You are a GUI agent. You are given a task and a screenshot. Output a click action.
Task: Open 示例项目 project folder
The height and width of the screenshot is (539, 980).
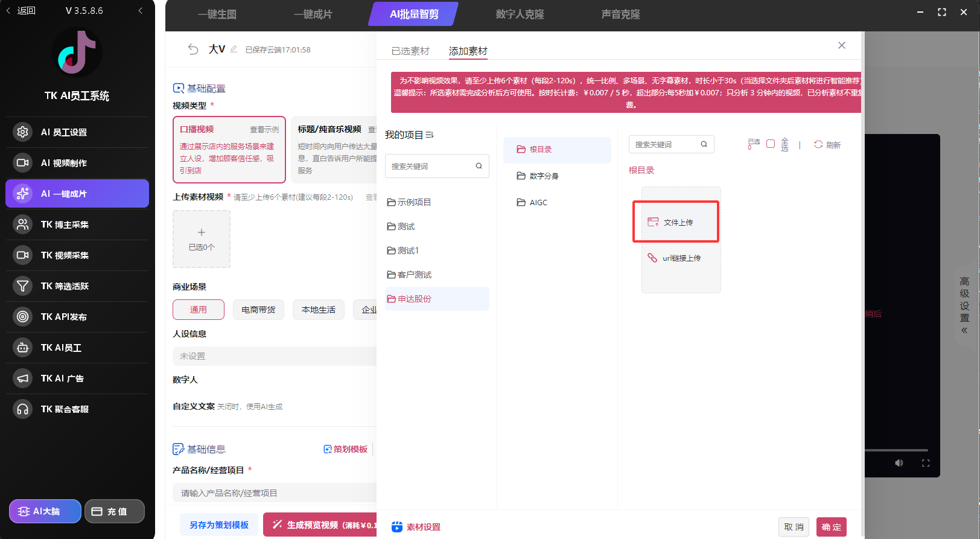coord(437,202)
